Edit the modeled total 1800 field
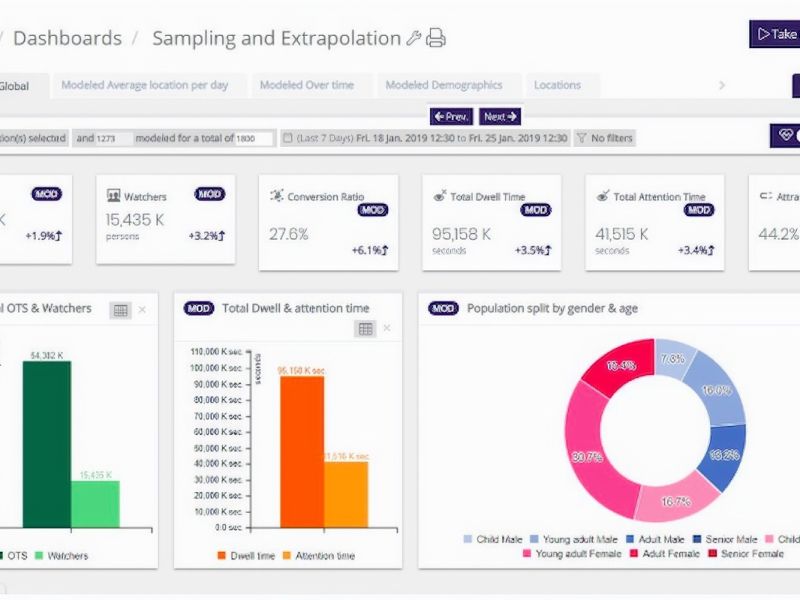 tap(254, 138)
